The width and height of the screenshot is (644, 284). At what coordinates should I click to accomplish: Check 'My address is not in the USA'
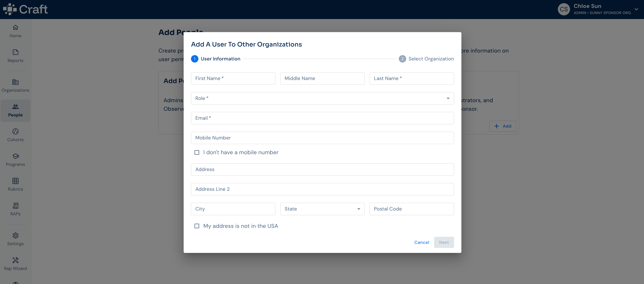tap(197, 226)
